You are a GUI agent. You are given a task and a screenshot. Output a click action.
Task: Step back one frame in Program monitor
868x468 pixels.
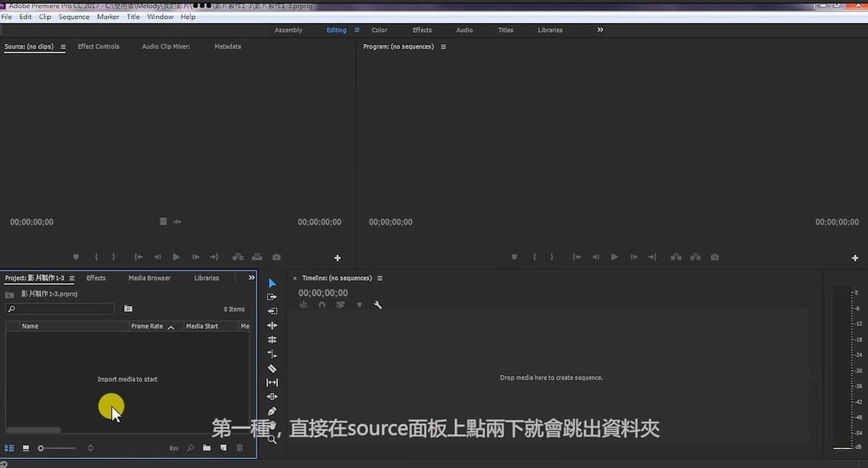[x=595, y=257]
